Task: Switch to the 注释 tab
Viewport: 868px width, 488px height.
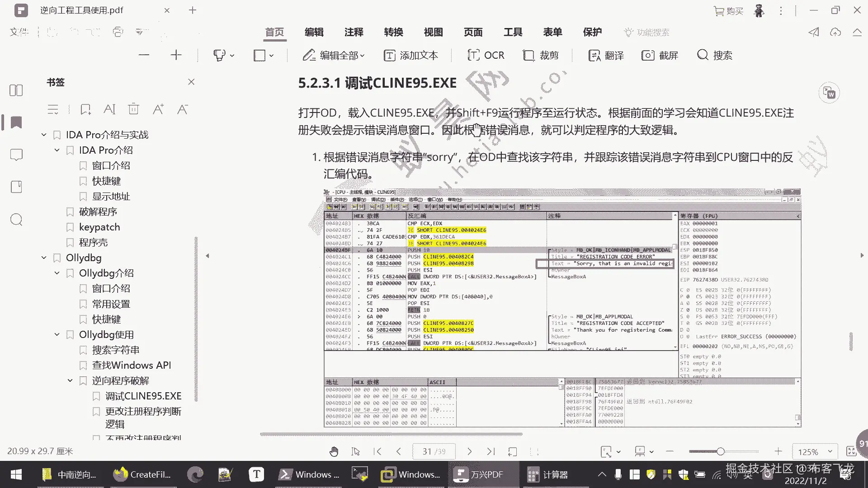Action: [354, 32]
